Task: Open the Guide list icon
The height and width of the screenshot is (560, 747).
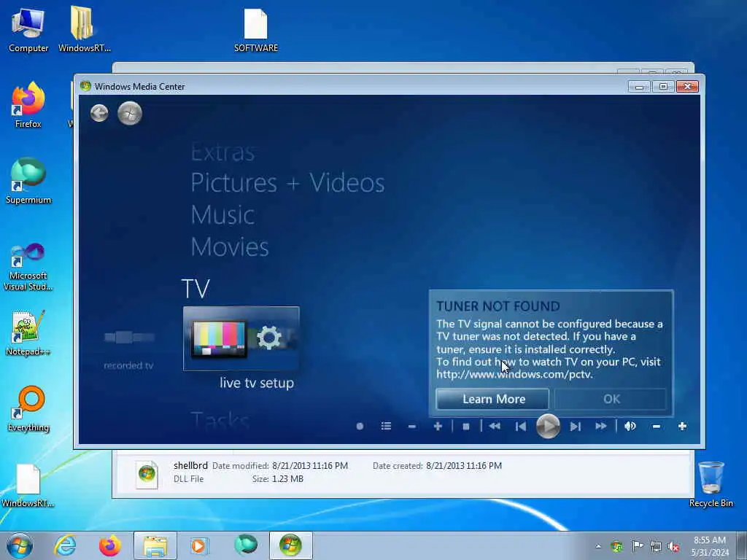Action: [386, 426]
